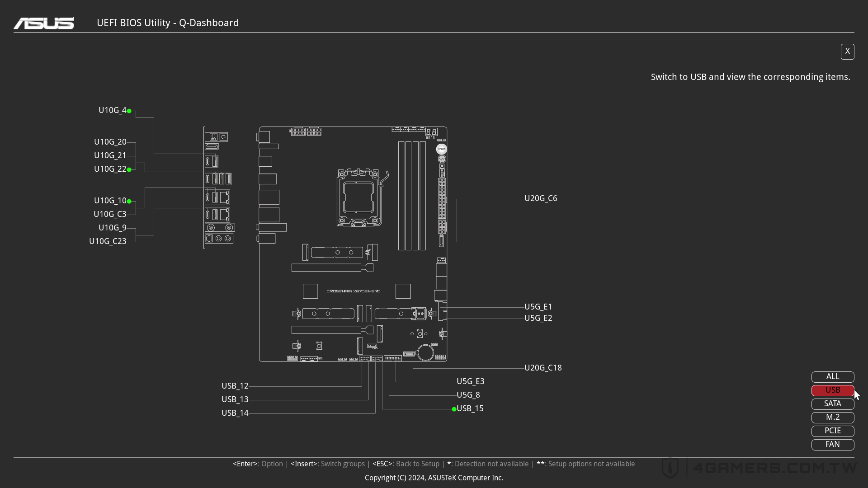Viewport: 868px width, 488px height.
Task: Switch to the SATA group filter
Action: pyautogui.click(x=833, y=404)
